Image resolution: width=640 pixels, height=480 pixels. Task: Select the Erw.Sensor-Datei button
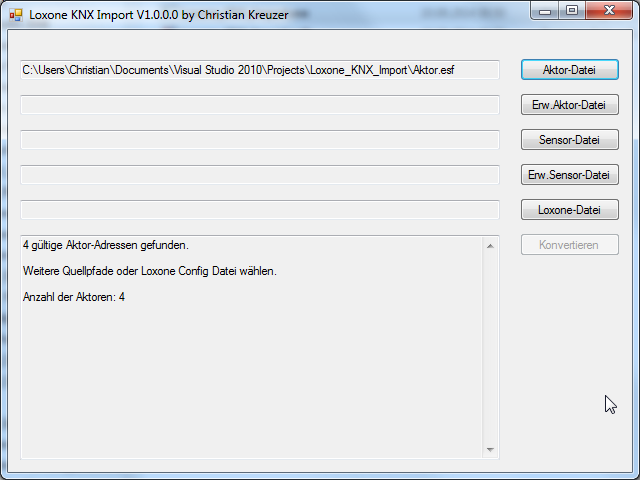click(x=569, y=175)
